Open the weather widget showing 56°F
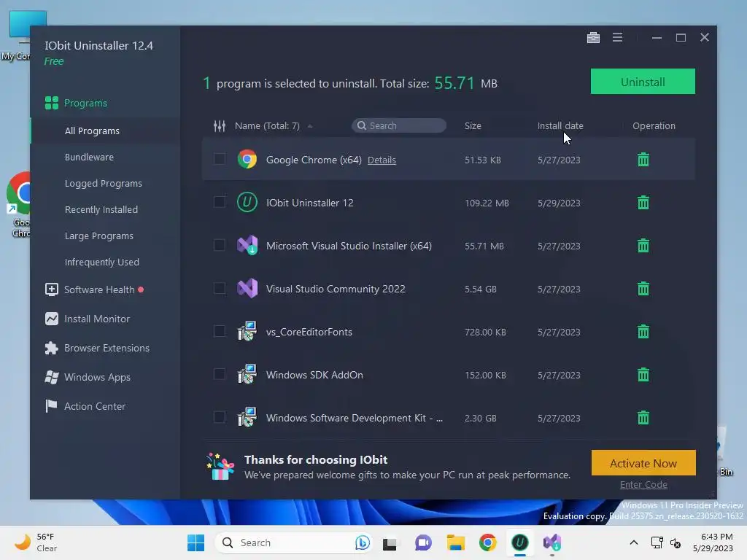Viewport: 747px width, 560px height. pos(35,542)
